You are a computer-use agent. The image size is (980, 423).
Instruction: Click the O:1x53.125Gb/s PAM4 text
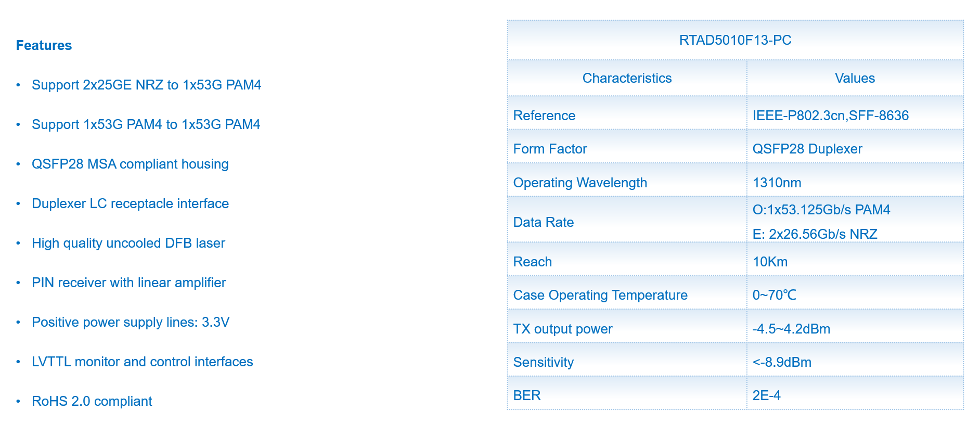[x=821, y=210]
